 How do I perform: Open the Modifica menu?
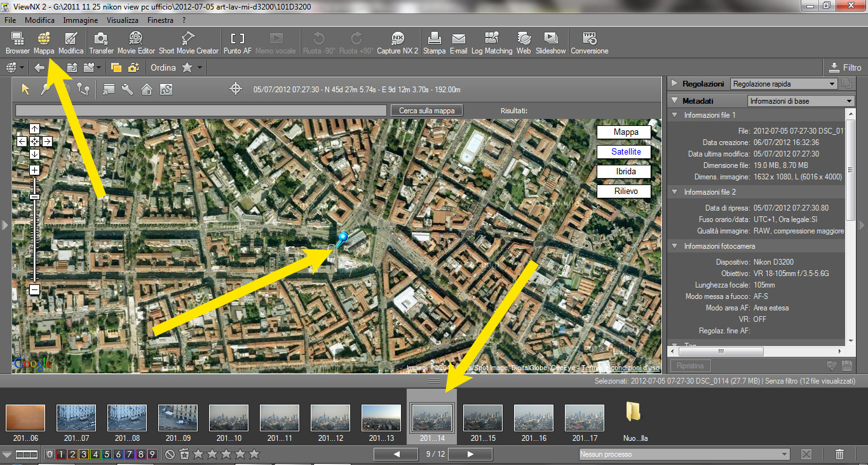[39, 20]
